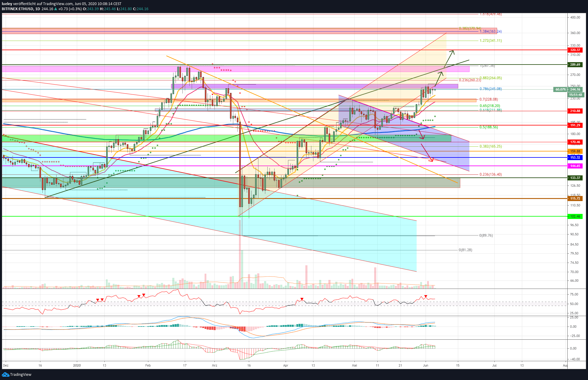Screen dimensions: 588x380
Task: Click the Jul date axis label
Action: pyautogui.click(x=494, y=365)
